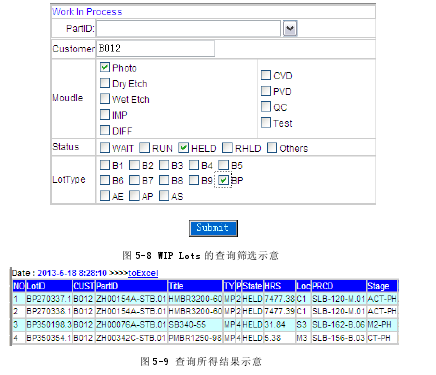The height and width of the screenshot is (375, 436).
Task: Click the 7477.38 hours cell
Action: 280,299
